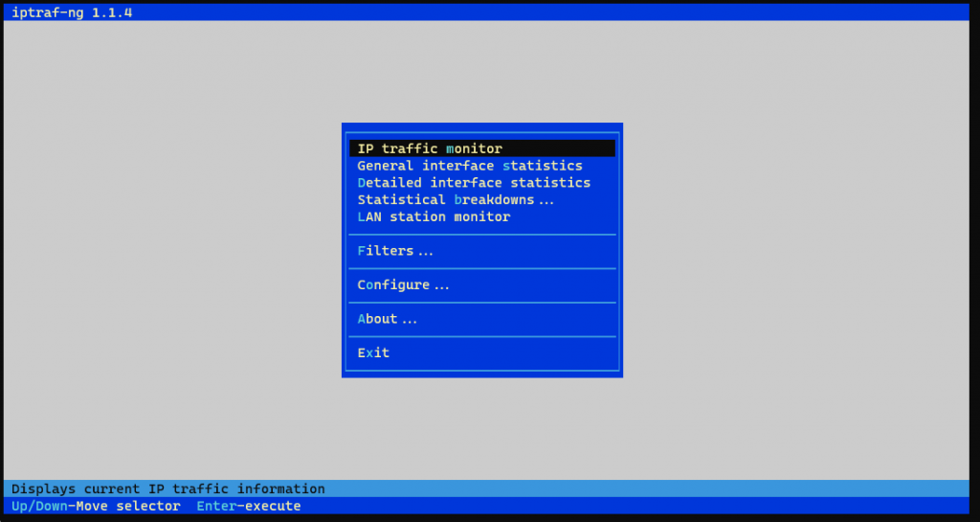Expand the Statistical breakdowns submenu
Viewport: 980px width, 522px height.
455,200
